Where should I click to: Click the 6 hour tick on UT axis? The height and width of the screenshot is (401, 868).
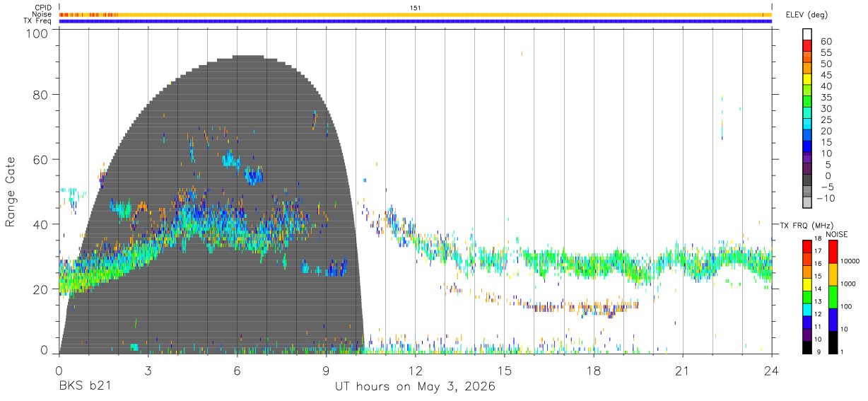[237, 371]
